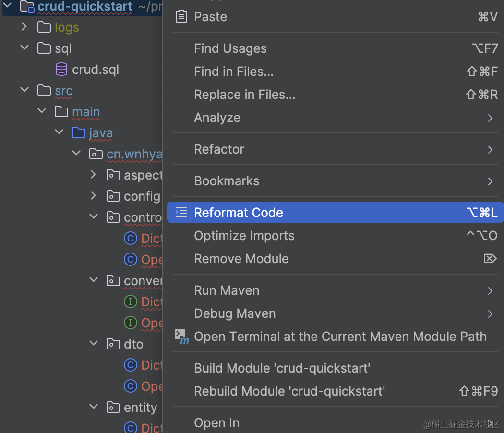
Task: Select Reformat Code from context menu
Action: (239, 213)
